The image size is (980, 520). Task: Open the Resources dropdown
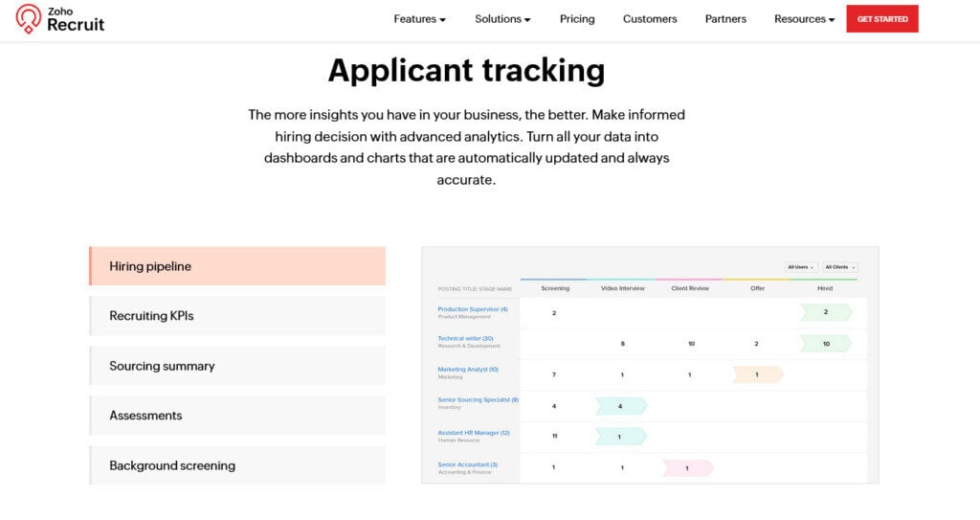[804, 19]
